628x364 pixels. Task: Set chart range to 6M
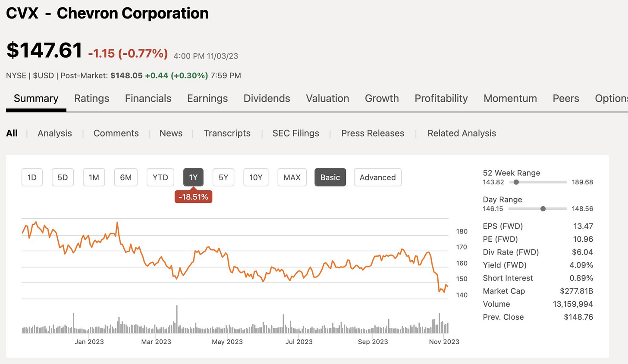coord(126,177)
